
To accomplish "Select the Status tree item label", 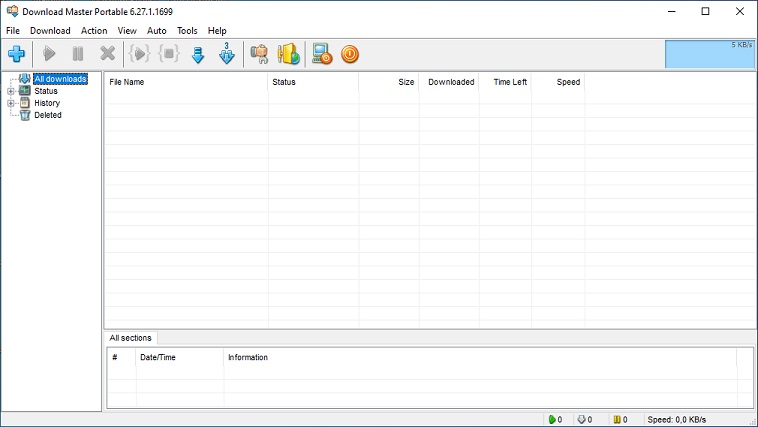I will [x=46, y=91].
